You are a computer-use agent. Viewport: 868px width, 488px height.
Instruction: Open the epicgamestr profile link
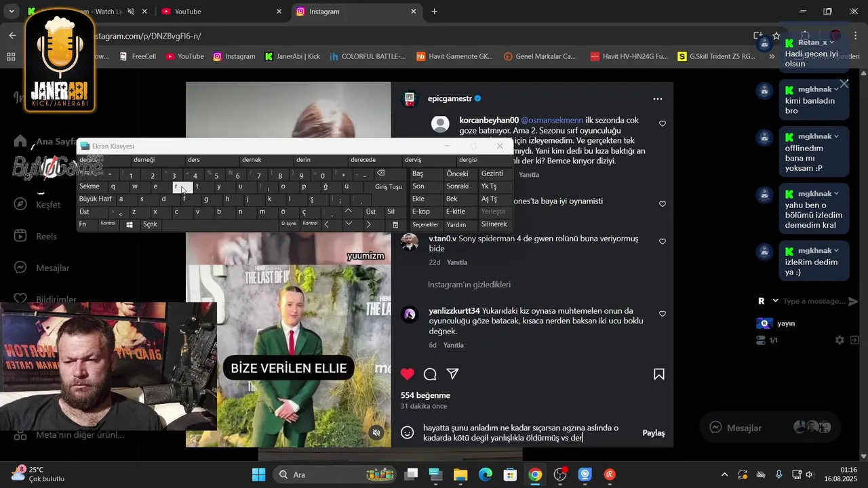click(450, 99)
